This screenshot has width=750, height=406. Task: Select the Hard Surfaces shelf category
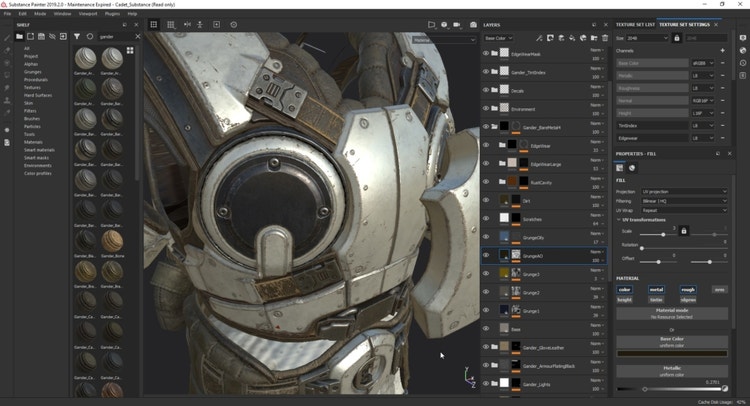[x=40, y=95]
